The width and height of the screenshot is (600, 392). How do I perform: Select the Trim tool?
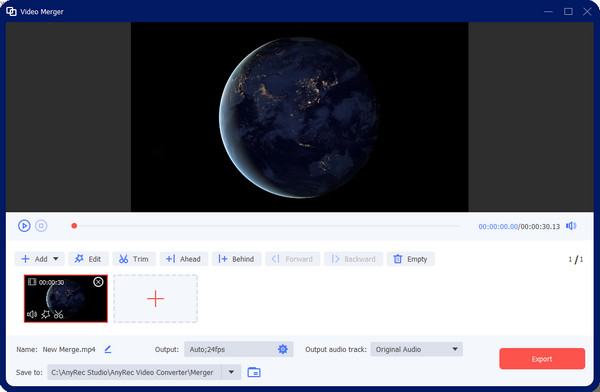pos(134,259)
